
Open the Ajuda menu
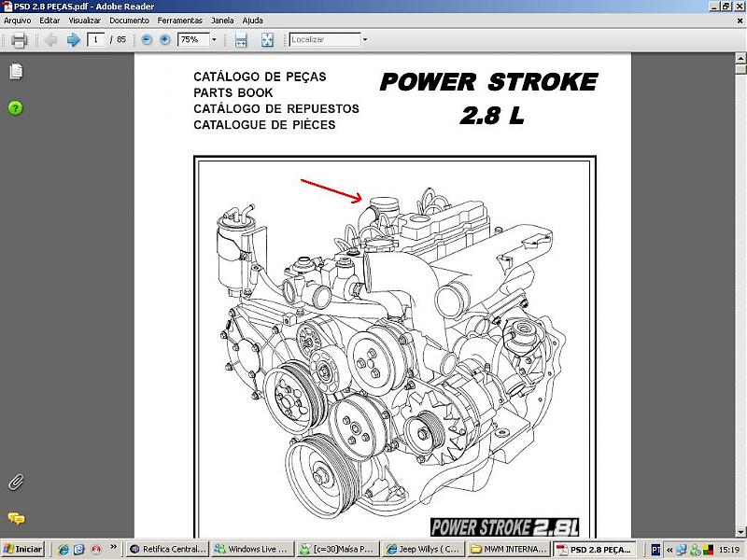tap(252, 21)
